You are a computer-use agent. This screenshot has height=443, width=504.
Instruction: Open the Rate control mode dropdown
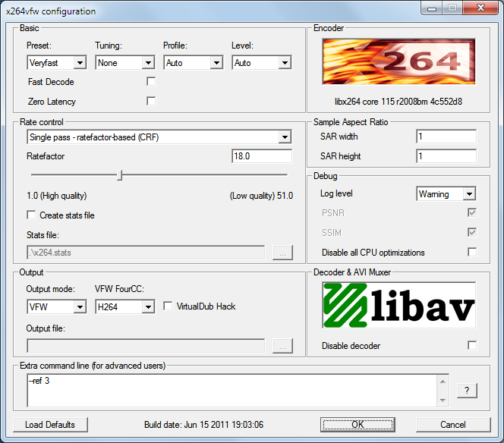click(159, 137)
